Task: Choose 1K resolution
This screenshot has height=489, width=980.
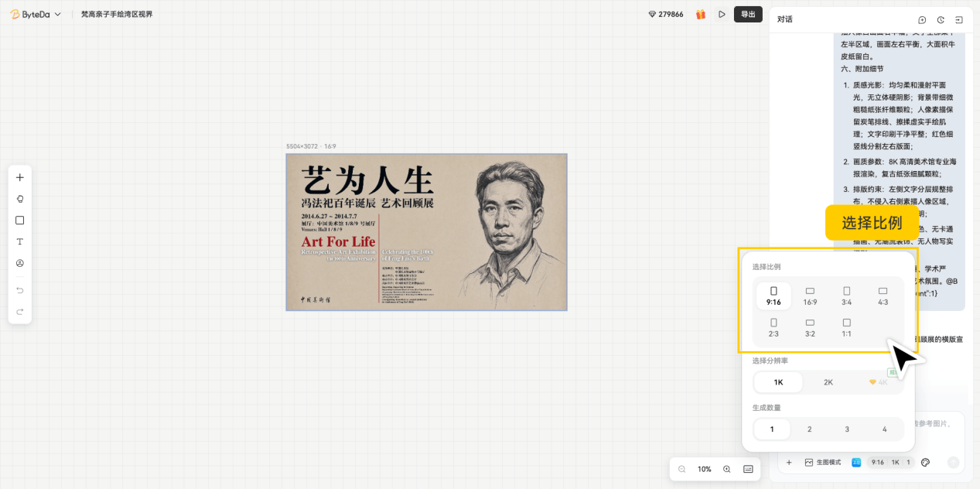Action: pyautogui.click(x=779, y=382)
